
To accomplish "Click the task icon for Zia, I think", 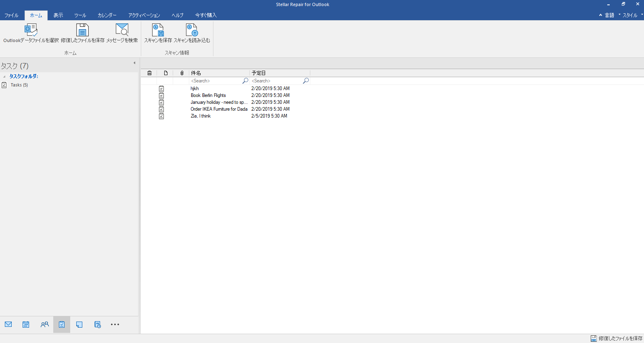I will (x=161, y=116).
